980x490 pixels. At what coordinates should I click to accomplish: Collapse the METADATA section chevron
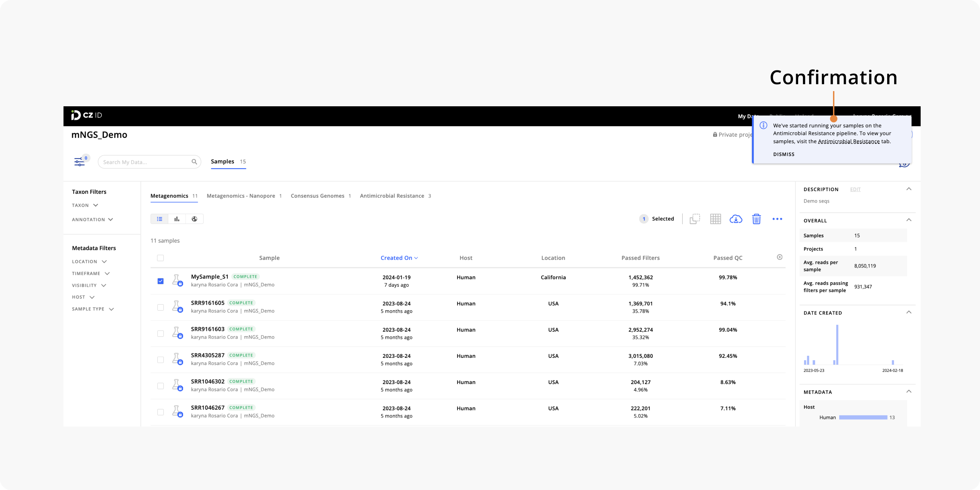coord(909,392)
